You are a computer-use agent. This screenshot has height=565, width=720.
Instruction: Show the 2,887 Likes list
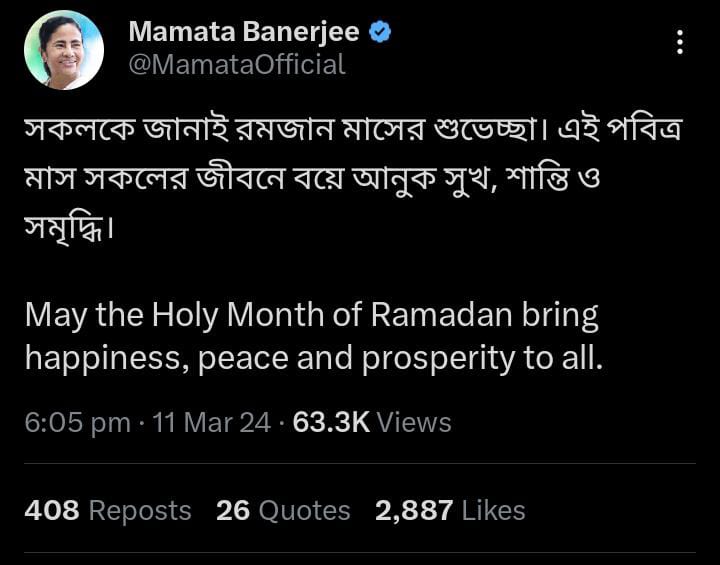click(x=450, y=511)
